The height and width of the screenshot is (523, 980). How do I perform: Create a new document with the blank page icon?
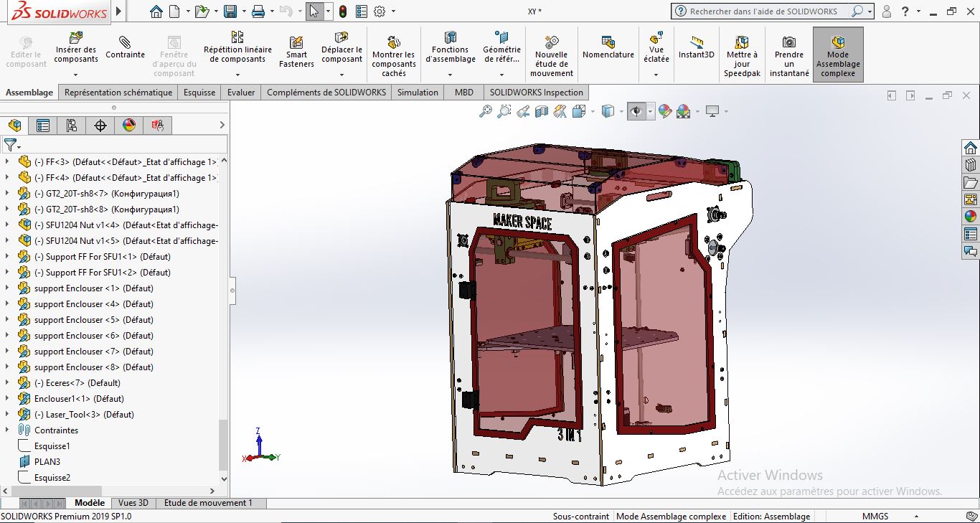[x=175, y=11]
